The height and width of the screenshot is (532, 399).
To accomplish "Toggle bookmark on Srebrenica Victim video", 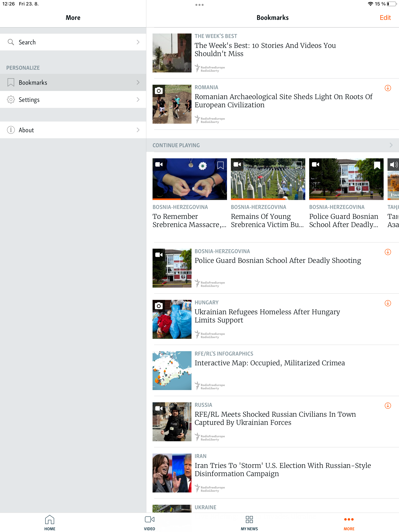I will tap(298, 165).
